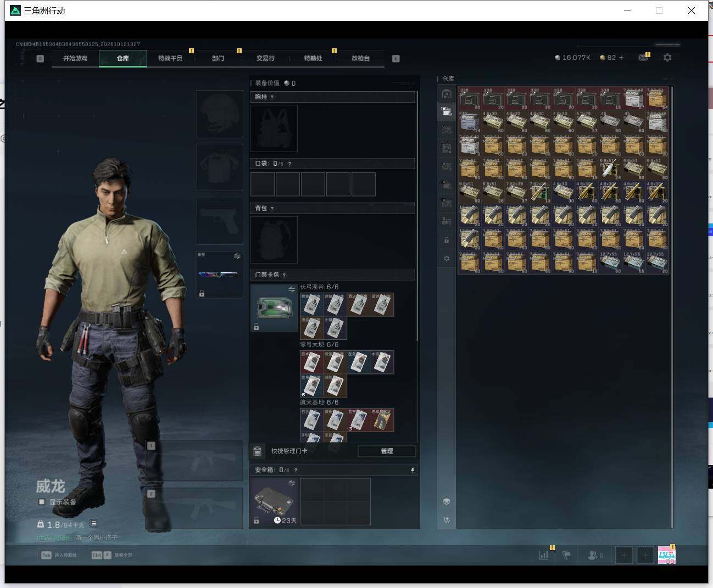Open the mail envelope icon
This screenshot has height=588, width=713.
(x=643, y=58)
